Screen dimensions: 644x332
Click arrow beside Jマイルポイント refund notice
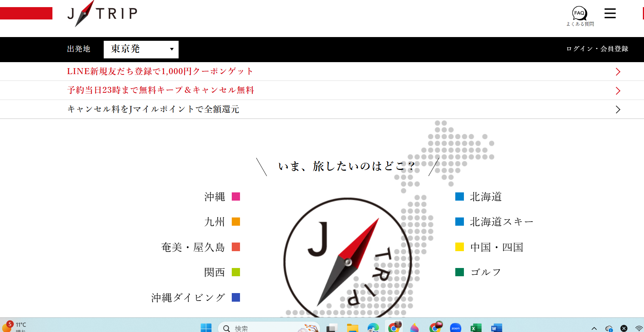[618, 110]
